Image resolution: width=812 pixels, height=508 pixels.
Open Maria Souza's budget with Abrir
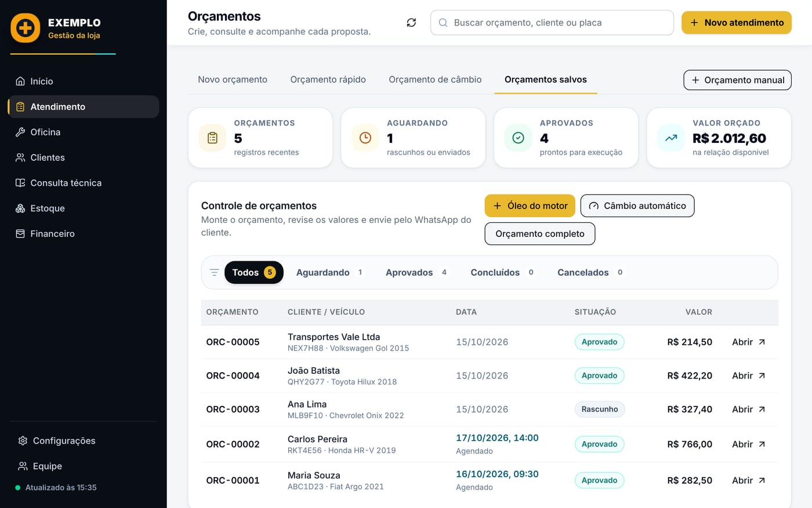click(x=749, y=480)
